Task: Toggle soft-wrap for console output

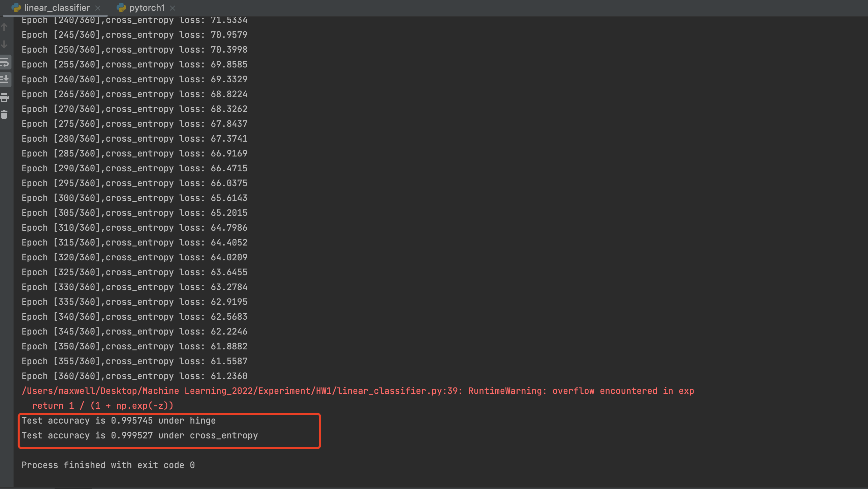Action: (x=5, y=62)
